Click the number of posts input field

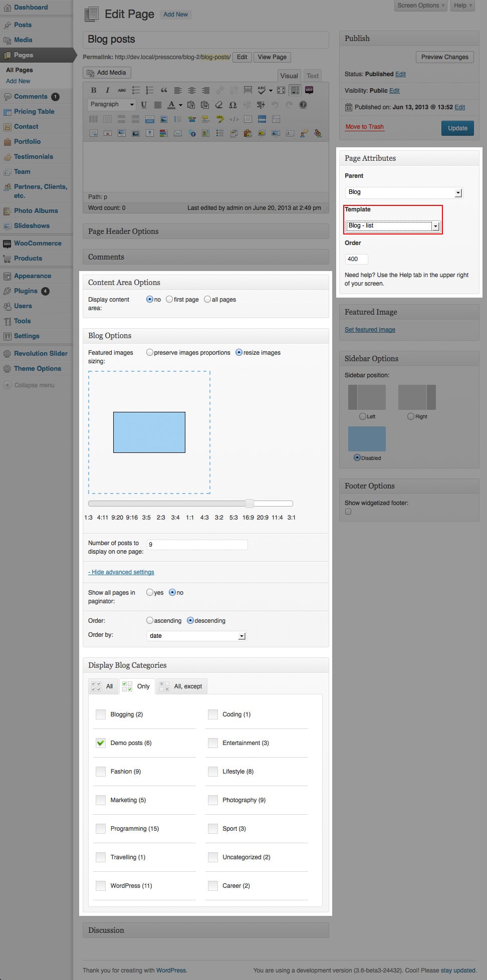pos(197,545)
